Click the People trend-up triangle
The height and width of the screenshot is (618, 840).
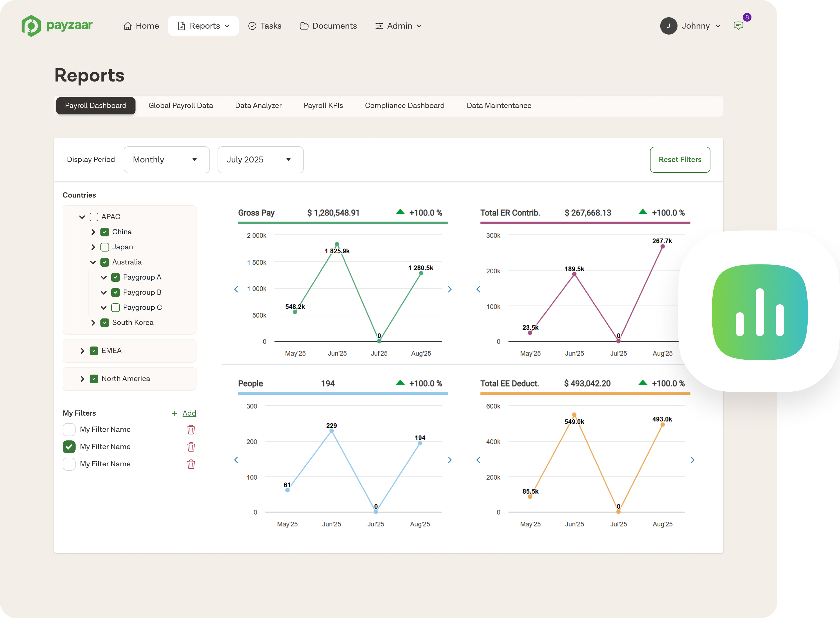pos(400,382)
